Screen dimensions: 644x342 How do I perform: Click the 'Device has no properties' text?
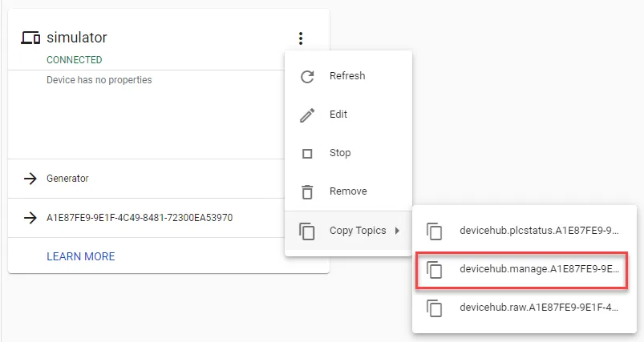pos(99,80)
